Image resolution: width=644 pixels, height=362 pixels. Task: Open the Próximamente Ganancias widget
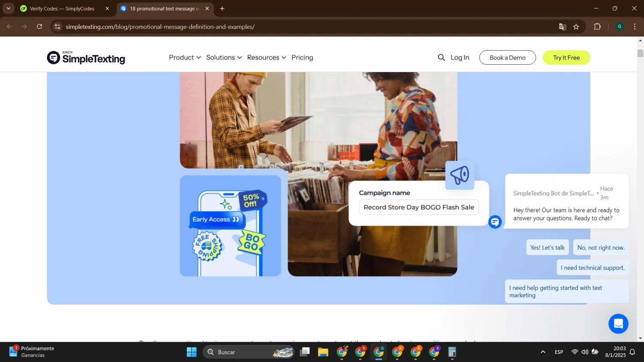[32, 352]
